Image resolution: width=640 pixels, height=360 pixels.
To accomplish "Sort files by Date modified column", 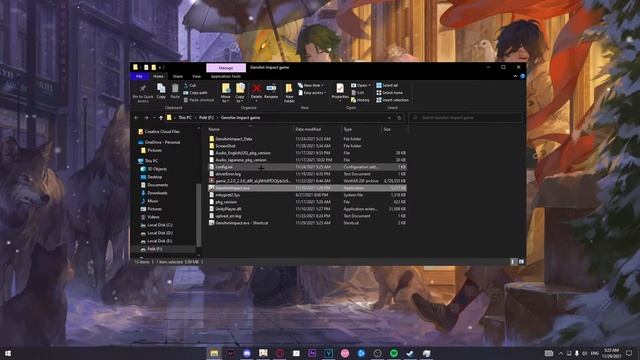I will (317, 129).
